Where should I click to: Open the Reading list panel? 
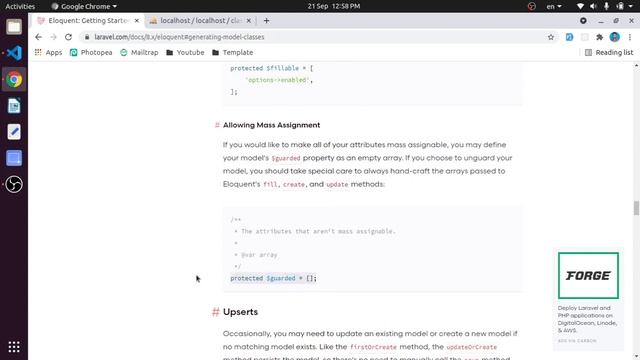coord(609,52)
